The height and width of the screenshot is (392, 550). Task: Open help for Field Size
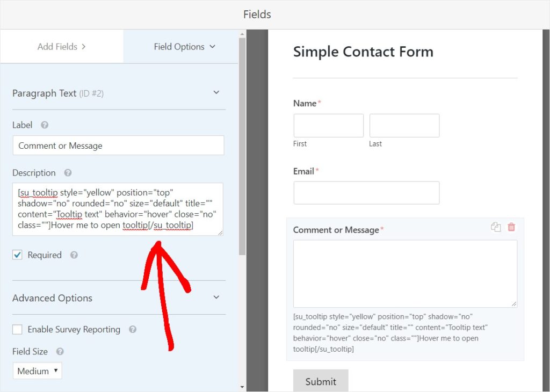[58, 352]
